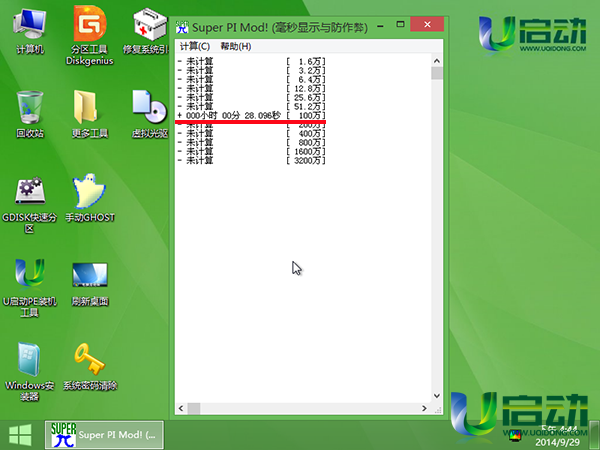Maximize the Super PI Mod! window

pos(400,24)
